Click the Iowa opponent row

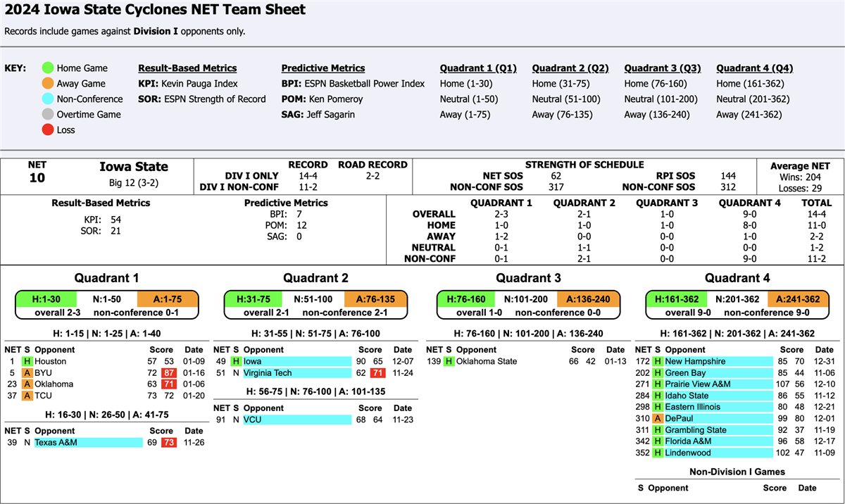pyautogui.click(x=296, y=362)
